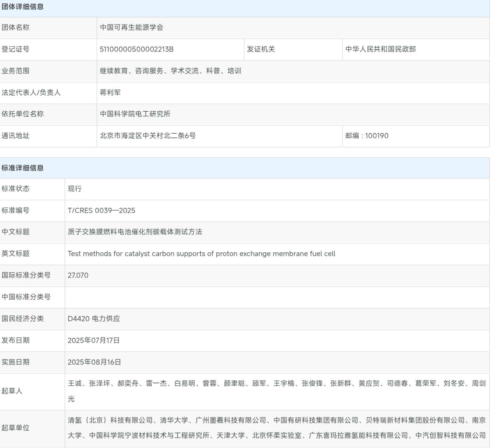Viewport: 492px width, 448px height.
Task: Select the 依托单位名称 label
Action: 23,114
